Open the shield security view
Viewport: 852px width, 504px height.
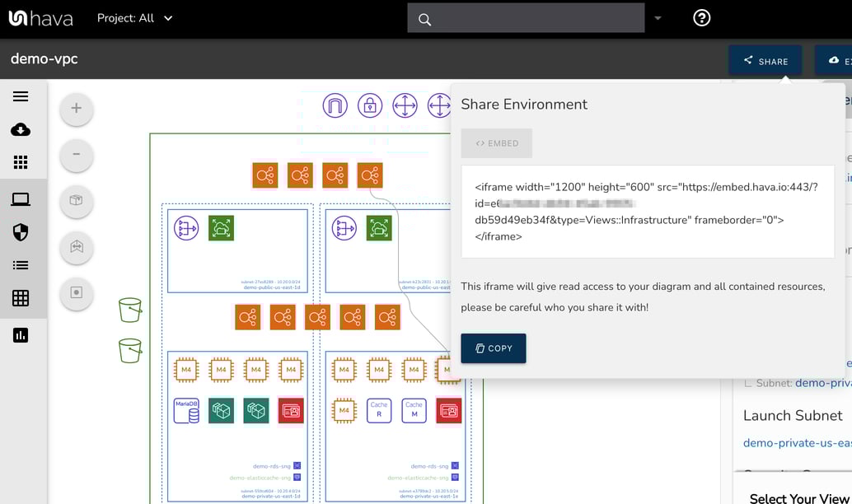(x=21, y=233)
